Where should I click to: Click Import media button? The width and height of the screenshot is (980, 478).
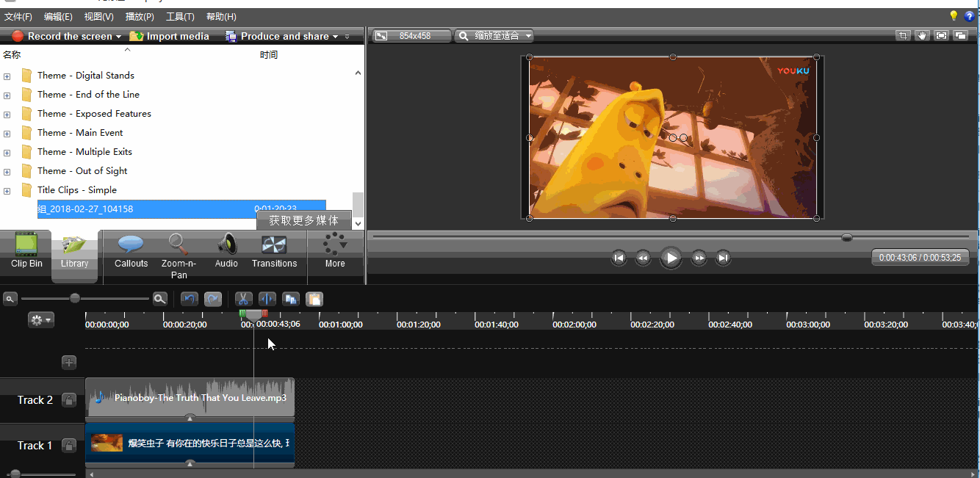click(x=169, y=36)
